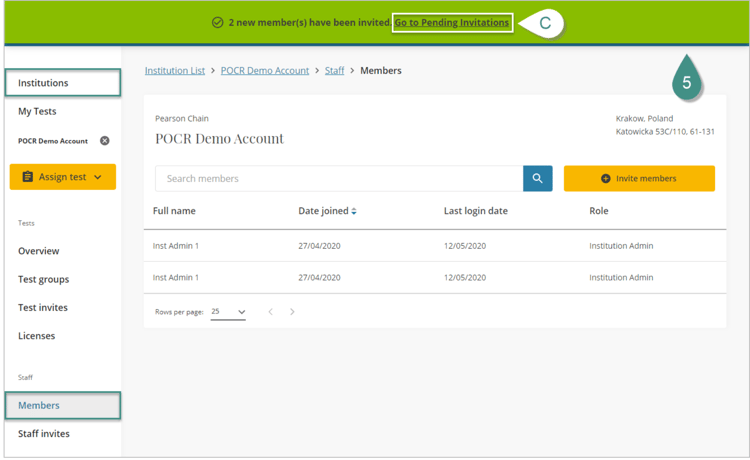Click POCR Demo Account breadcrumb

265,71
